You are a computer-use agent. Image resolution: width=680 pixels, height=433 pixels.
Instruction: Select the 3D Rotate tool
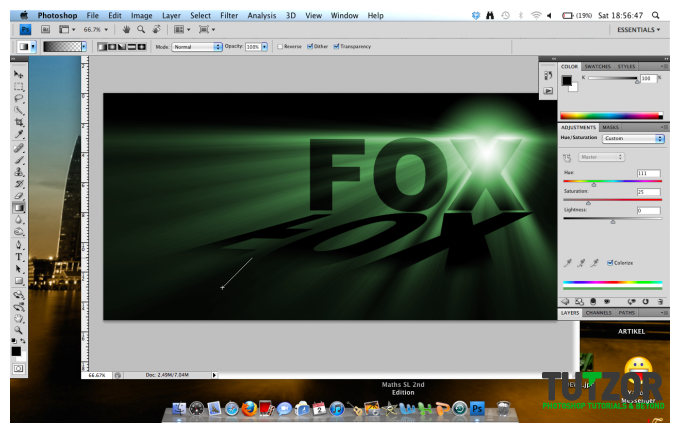point(19,295)
